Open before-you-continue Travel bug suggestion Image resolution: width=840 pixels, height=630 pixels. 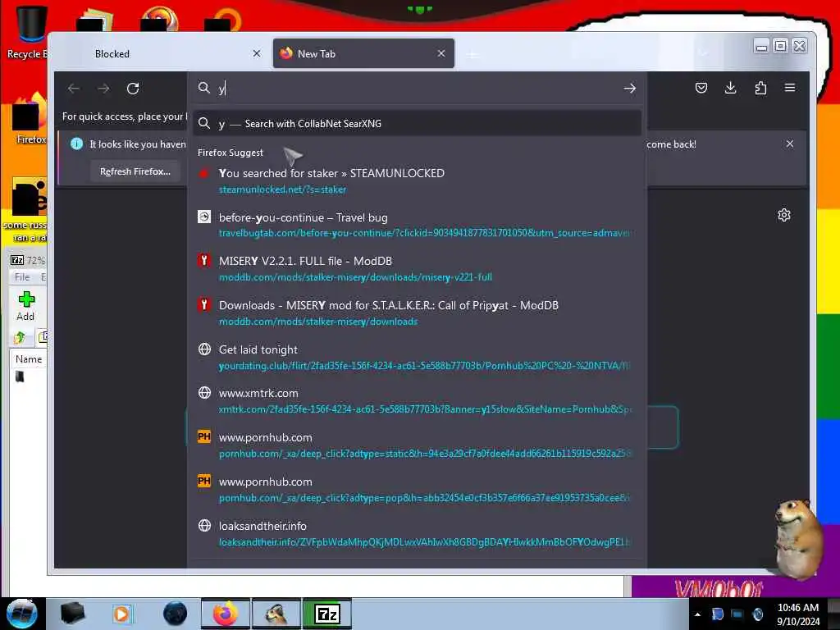tap(417, 225)
